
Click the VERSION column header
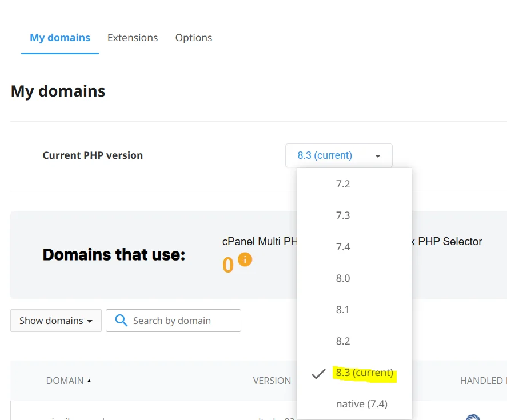pyautogui.click(x=273, y=380)
